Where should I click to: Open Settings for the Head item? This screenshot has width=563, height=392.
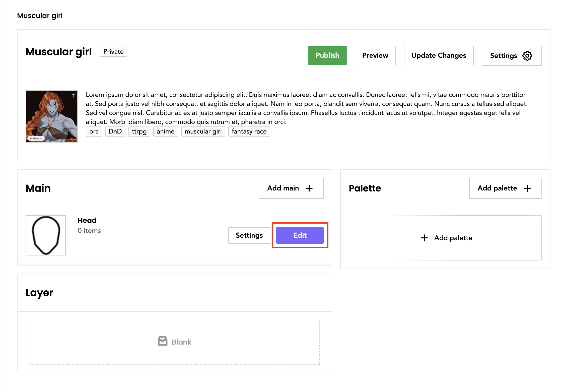click(249, 235)
